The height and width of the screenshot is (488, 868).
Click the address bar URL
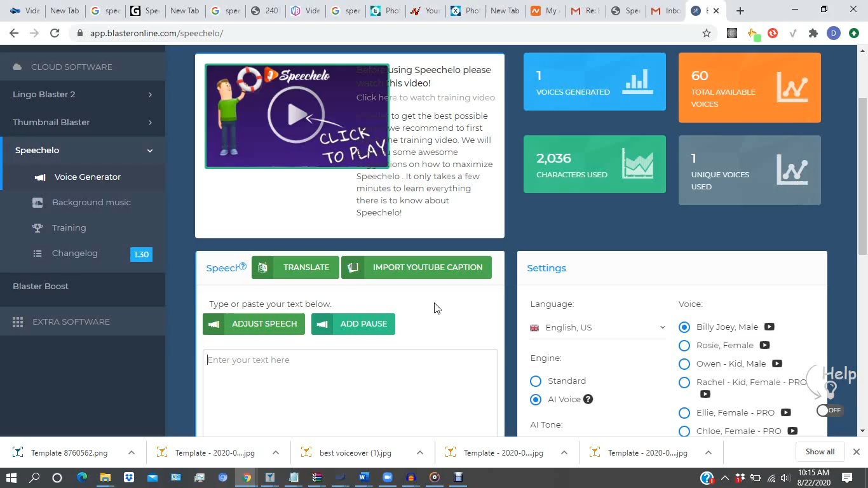pos(156,33)
